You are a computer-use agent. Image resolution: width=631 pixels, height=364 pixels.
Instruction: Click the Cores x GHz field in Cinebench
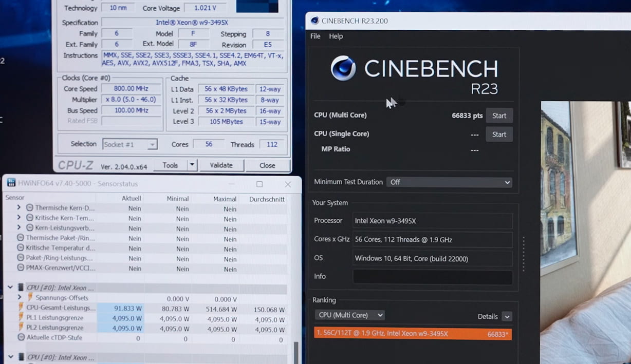click(x=433, y=239)
